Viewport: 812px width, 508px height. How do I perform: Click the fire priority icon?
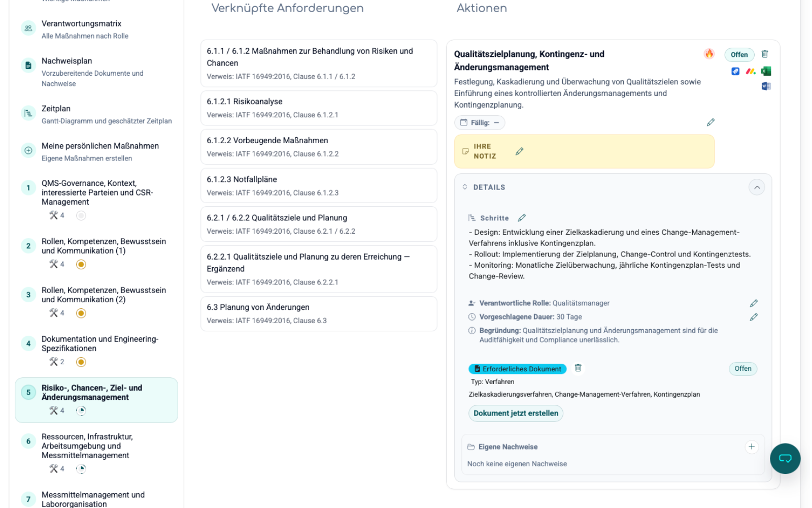(709, 54)
